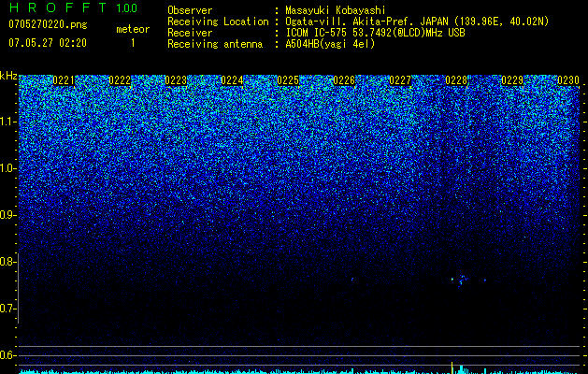588x374 pixels.
Task: Click the 0230 time marker
Action: pos(568,80)
